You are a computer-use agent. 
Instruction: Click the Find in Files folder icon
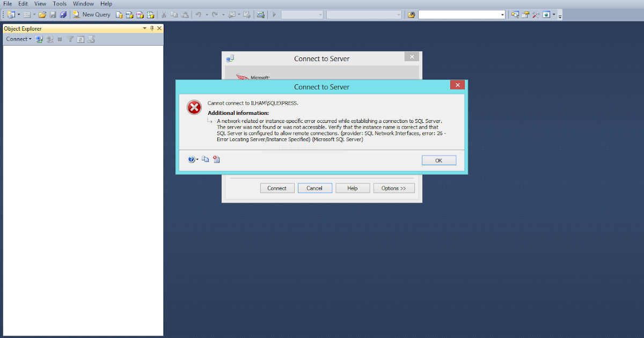pos(411,14)
